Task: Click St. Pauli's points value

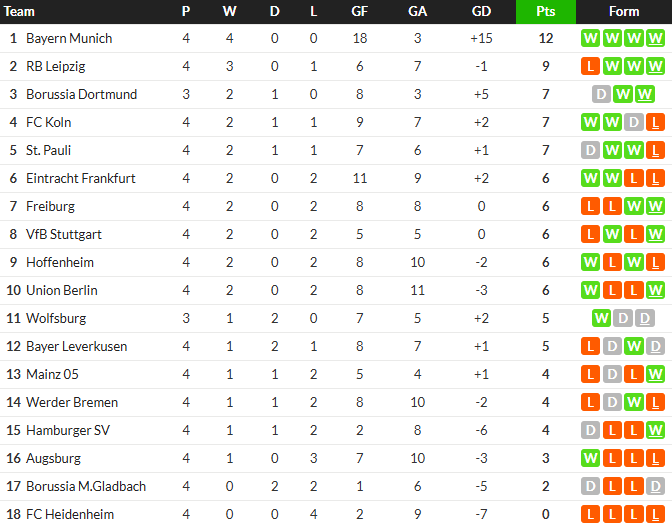Action: coord(546,150)
